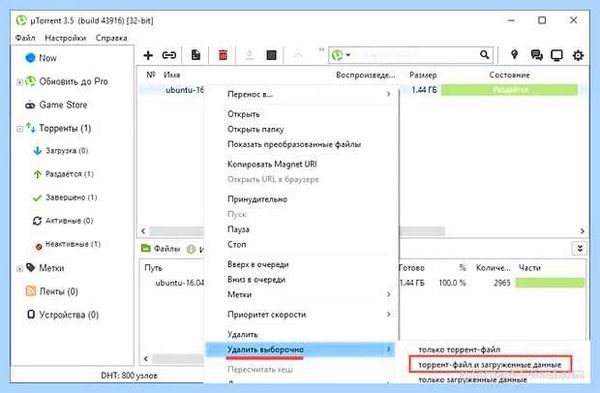Sort by Имя column header
The width and height of the screenshot is (600, 393).
[171, 75]
